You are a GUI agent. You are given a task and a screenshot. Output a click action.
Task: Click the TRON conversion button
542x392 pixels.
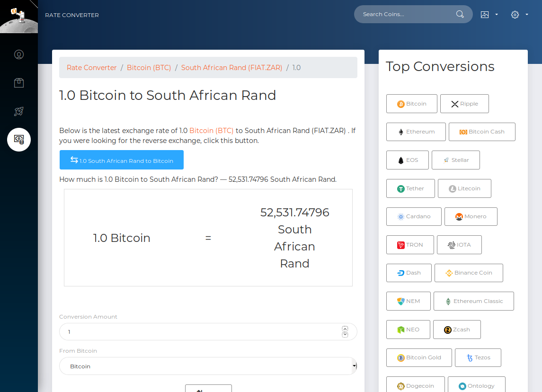pyautogui.click(x=410, y=245)
